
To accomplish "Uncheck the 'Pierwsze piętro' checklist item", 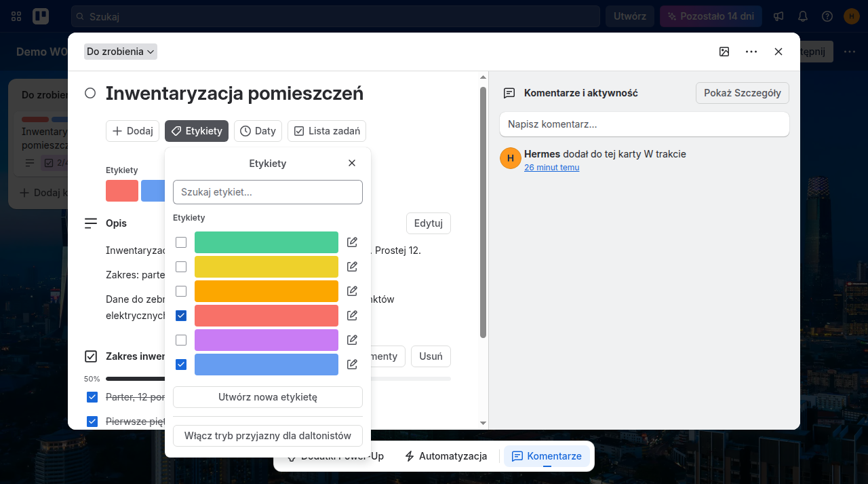I will [x=92, y=422].
